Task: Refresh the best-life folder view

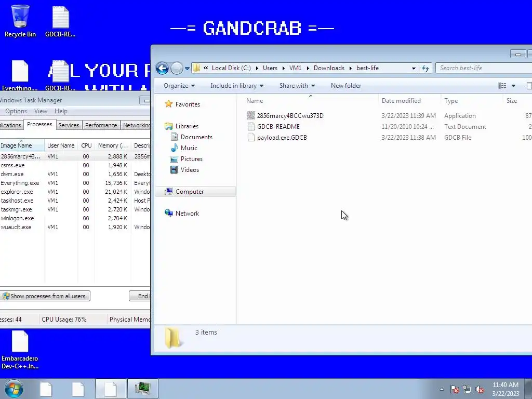Action: point(425,68)
